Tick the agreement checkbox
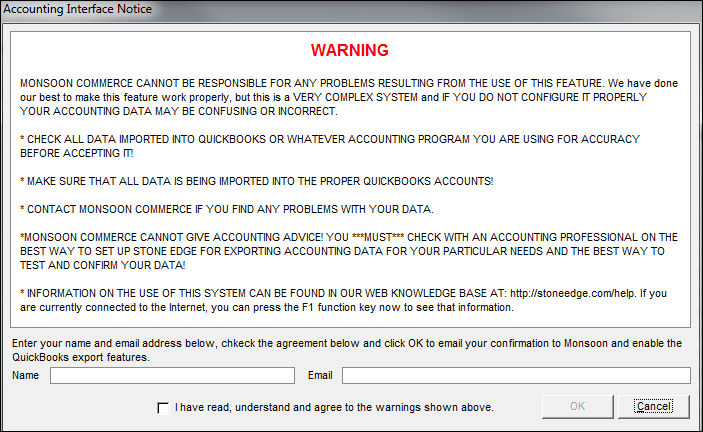Image resolution: width=703 pixels, height=432 pixels. coord(163,408)
